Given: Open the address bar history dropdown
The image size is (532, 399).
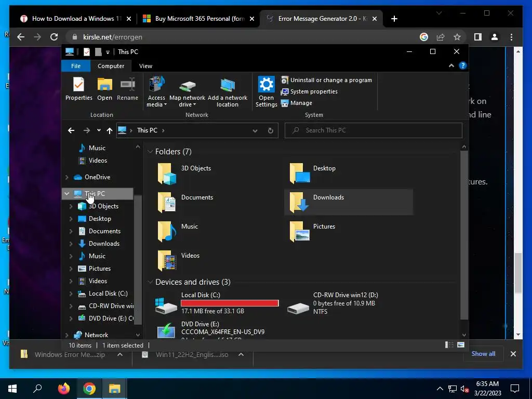Looking at the screenshot, I should pos(255,130).
